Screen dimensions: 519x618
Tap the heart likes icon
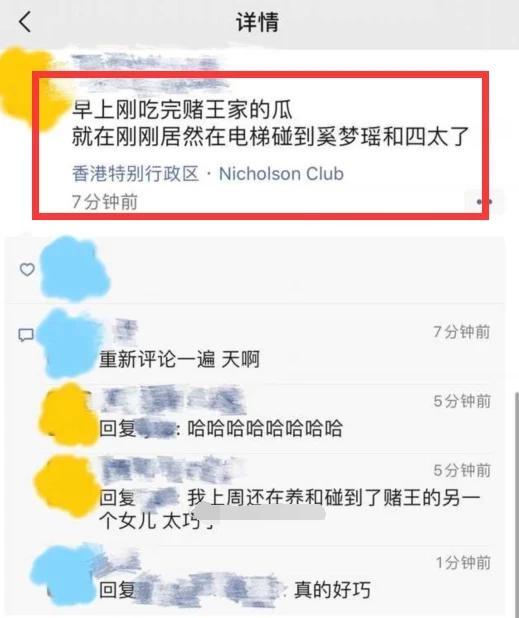pyautogui.click(x=27, y=270)
